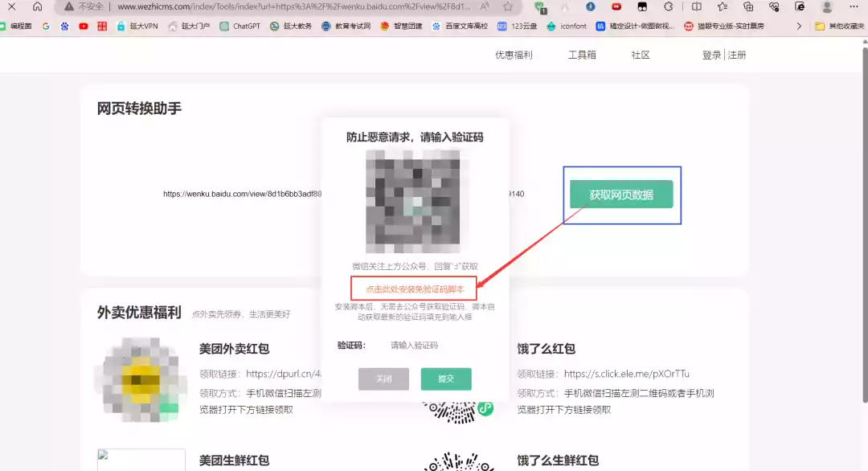Toggle split screen view icon
The width and height of the screenshot is (868, 471).
[x=697, y=6]
